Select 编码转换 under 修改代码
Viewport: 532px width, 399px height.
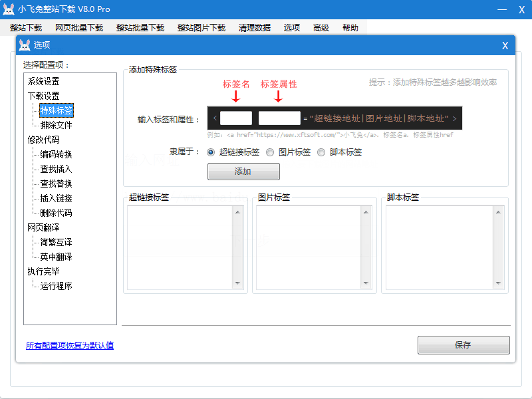(56, 154)
